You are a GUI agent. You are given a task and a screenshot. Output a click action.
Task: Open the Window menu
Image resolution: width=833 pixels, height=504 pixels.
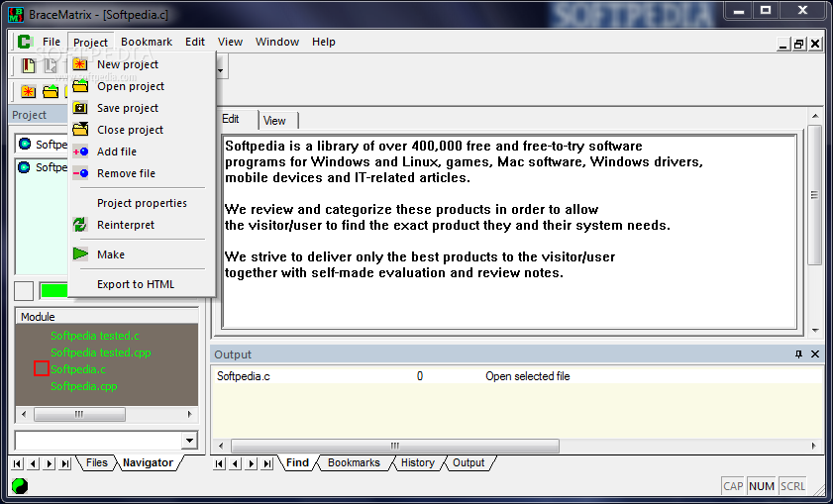tap(277, 42)
